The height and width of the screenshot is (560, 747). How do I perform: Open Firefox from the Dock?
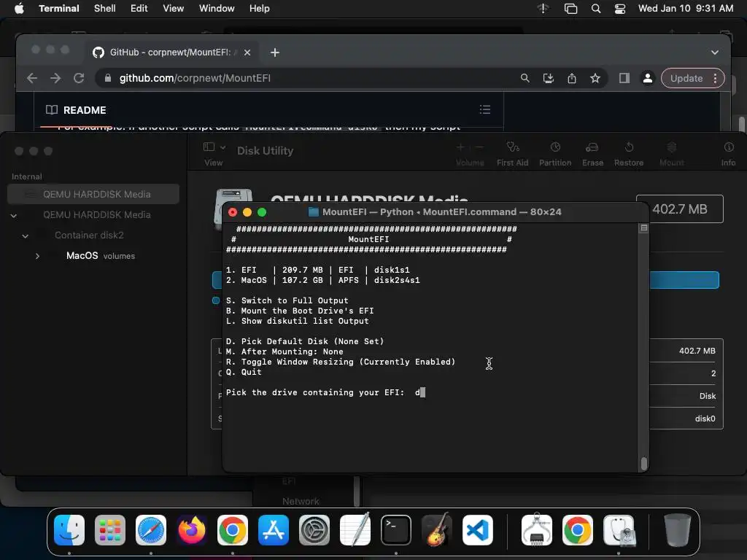(192, 530)
